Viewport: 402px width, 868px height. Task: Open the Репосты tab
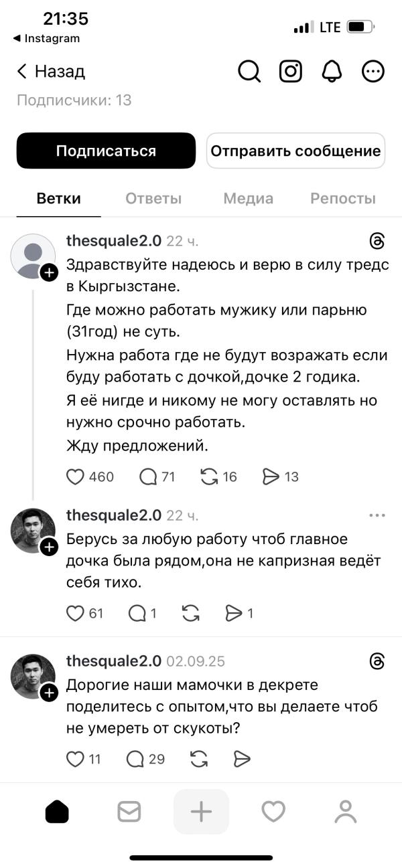click(343, 199)
